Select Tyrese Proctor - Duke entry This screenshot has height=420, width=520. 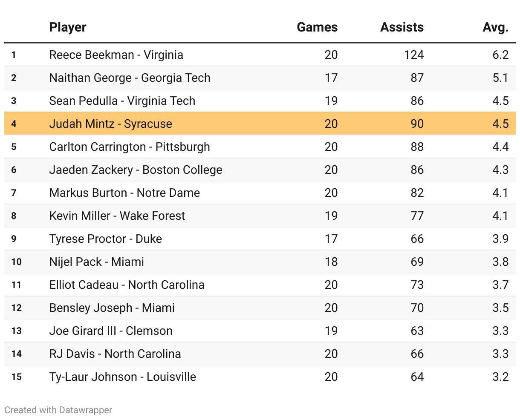click(105, 239)
